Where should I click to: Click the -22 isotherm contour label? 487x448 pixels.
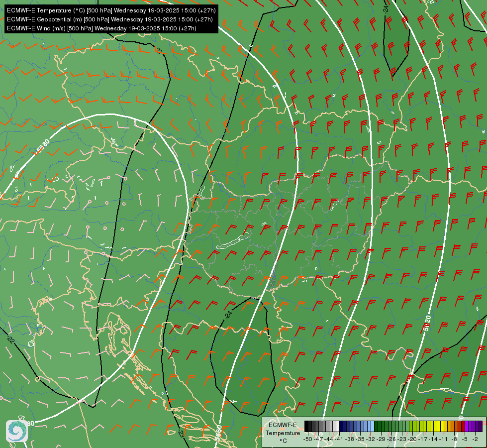[x=10, y=339]
